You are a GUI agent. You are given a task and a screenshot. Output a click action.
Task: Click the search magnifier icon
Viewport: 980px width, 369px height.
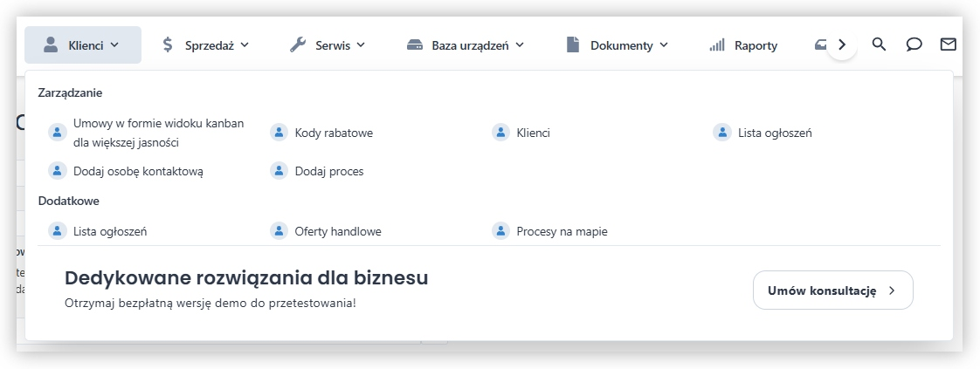[879, 44]
